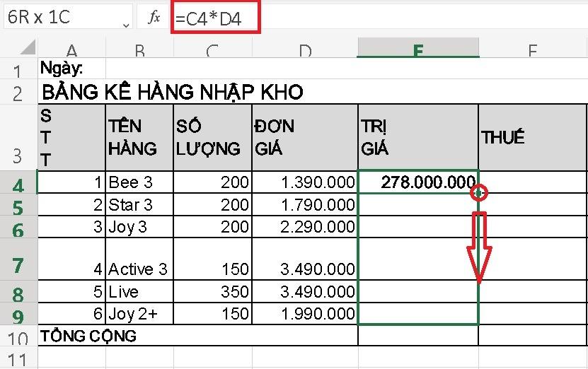Click the 'TRỊ GIÁ' header cell
The image size is (588, 369).
click(x=418, y=137)
